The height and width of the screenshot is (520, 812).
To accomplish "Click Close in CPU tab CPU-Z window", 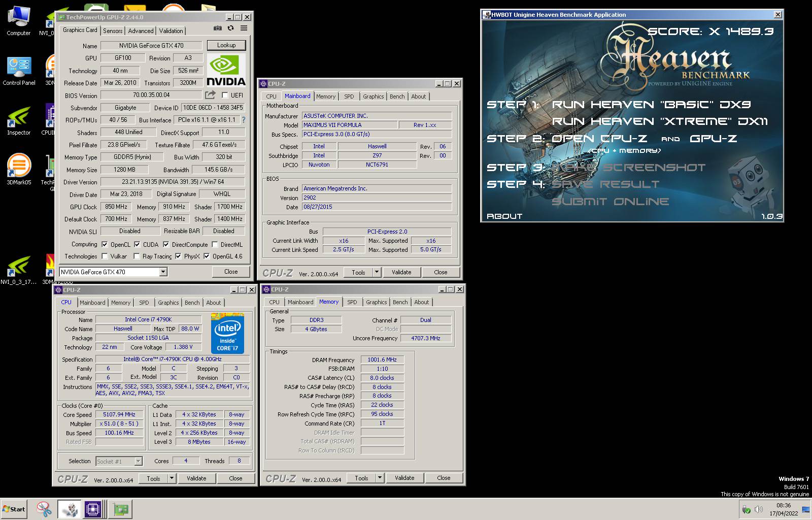I will 235,478.
